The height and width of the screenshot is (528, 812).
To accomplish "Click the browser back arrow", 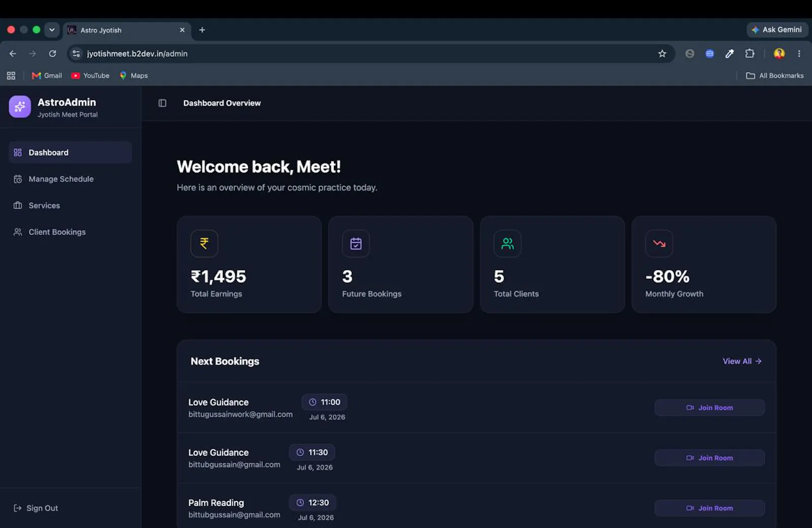I will click(x=13, y=53).
